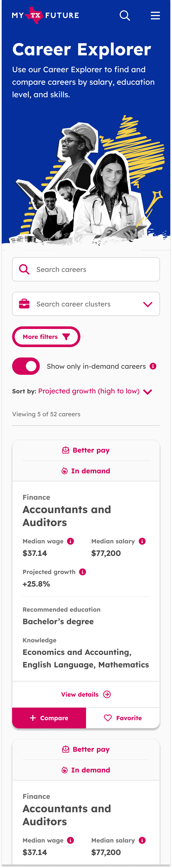Click Compare button on first career card
This screenshot has height=868, width=172.
[49, 718]
